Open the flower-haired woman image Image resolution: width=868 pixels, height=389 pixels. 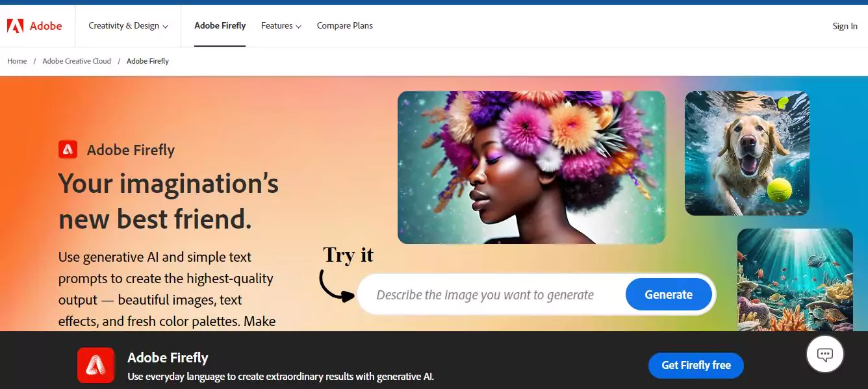(x=531, y=168)
